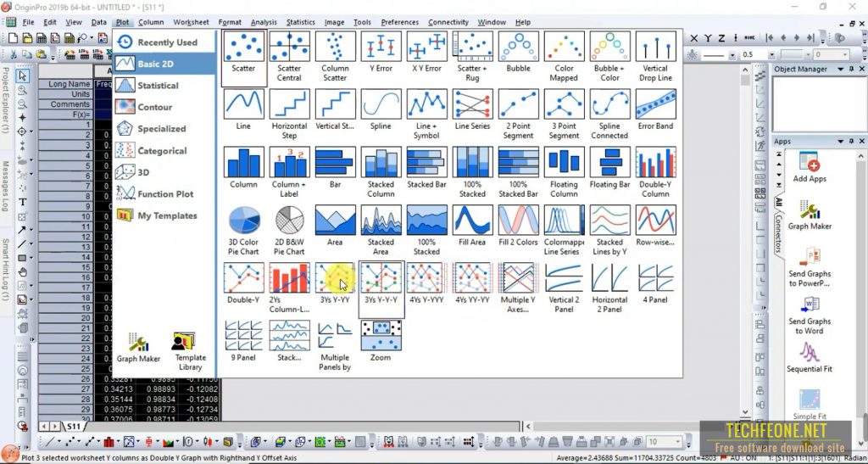The image size is (868, 464).
Task: Open Function Plot category
Action: [x=164, y=193]
